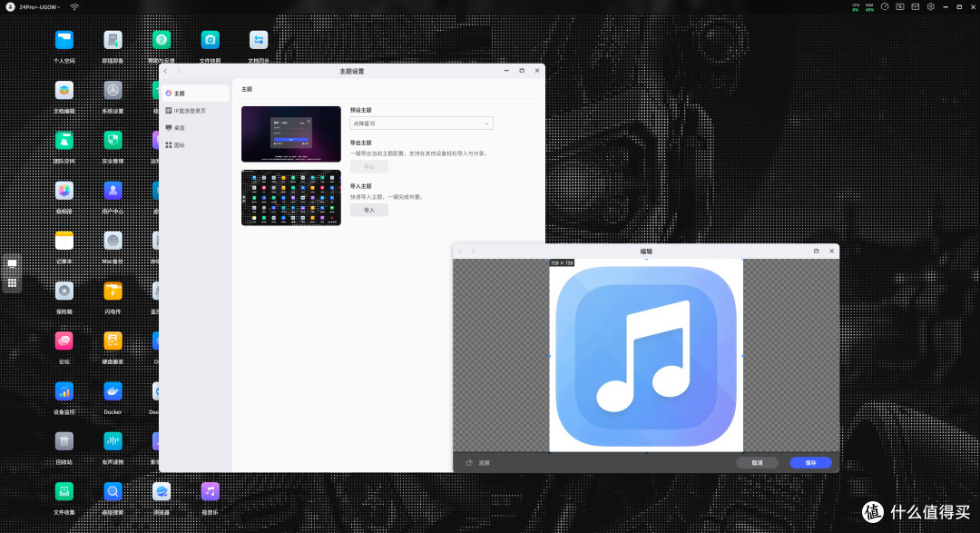The width and height of the screenshot is (980, 533).
Task: Open the task transfer icon in top bar
Action: tap(900, 7)
